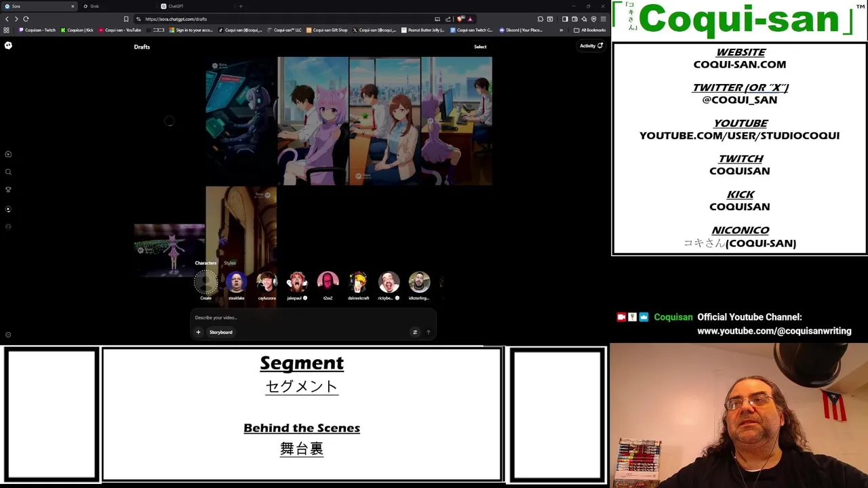This screenshot has height=488, width=868.
Task: Open the Peanut Butter Jelly bookmark
Action: 423,30
